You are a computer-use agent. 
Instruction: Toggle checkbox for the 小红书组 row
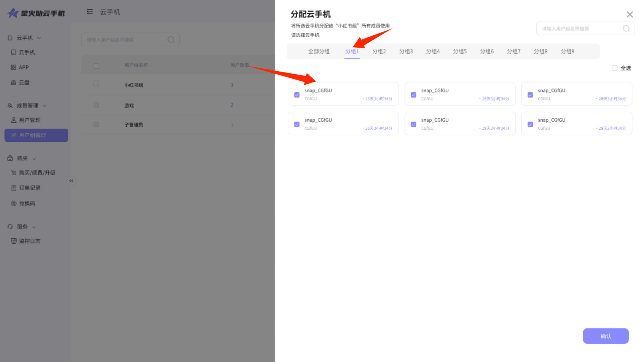coord(96,83)
